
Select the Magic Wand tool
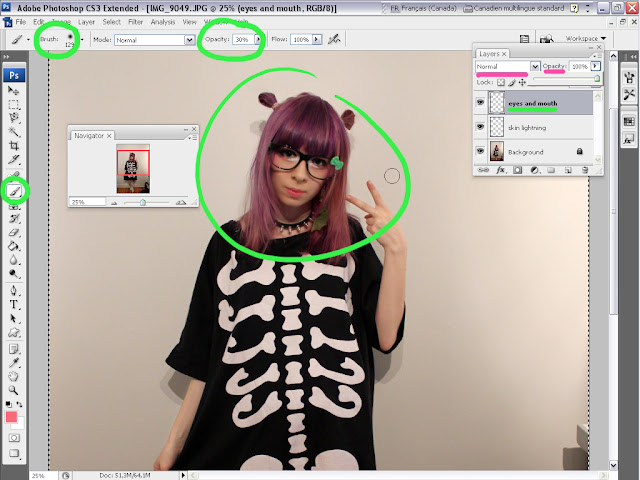[x=13, y=131]
